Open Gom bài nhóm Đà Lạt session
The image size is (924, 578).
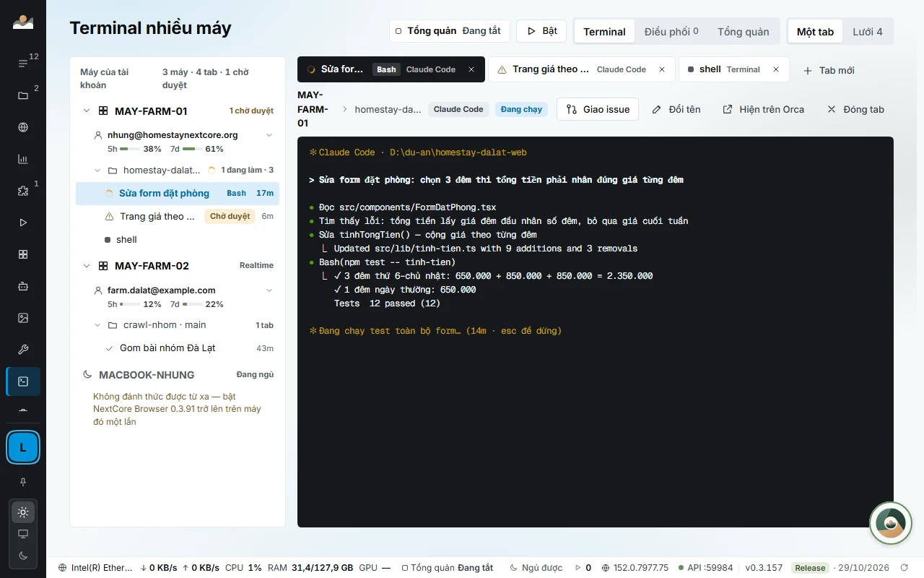click(x=178, y=348)
